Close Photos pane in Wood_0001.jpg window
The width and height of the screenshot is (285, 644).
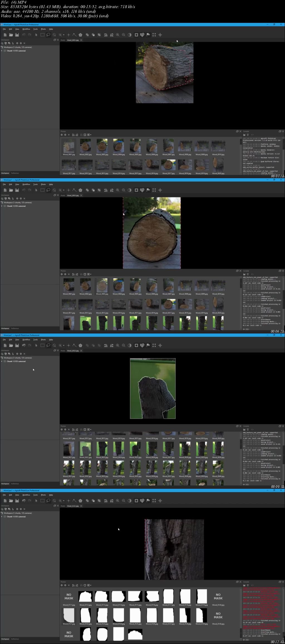tap(240, 131)
